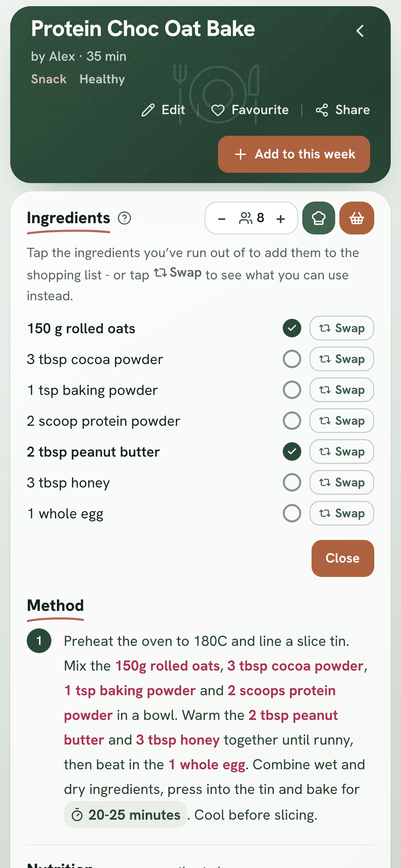Share the recipe via the share icon

[322, 110]
